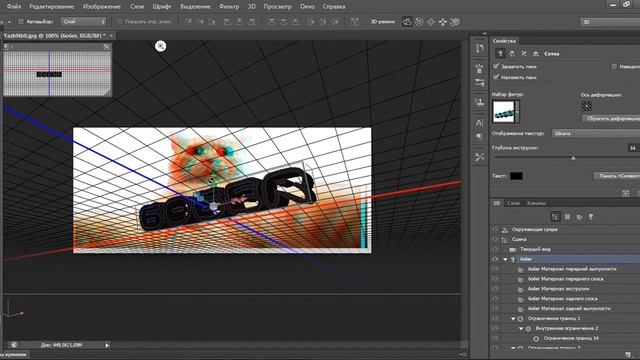Toggle visibility eye for бобer layer
The width and height of the screenshot is (640, 360).
[495, 259]
